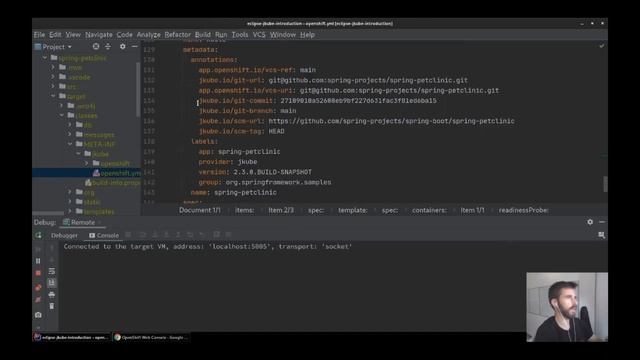This screenshot has width=640, height=360.
Task: Click the down-arrow stack trace icon
Action: click(52, 260)
